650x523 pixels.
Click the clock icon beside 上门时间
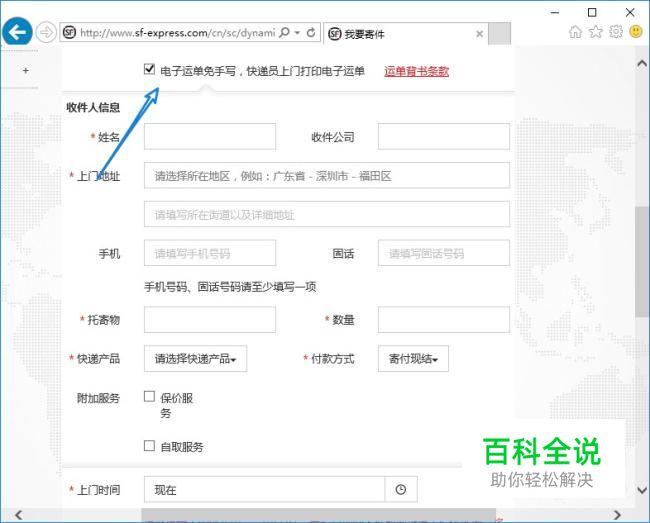click(x=400, y=489)
